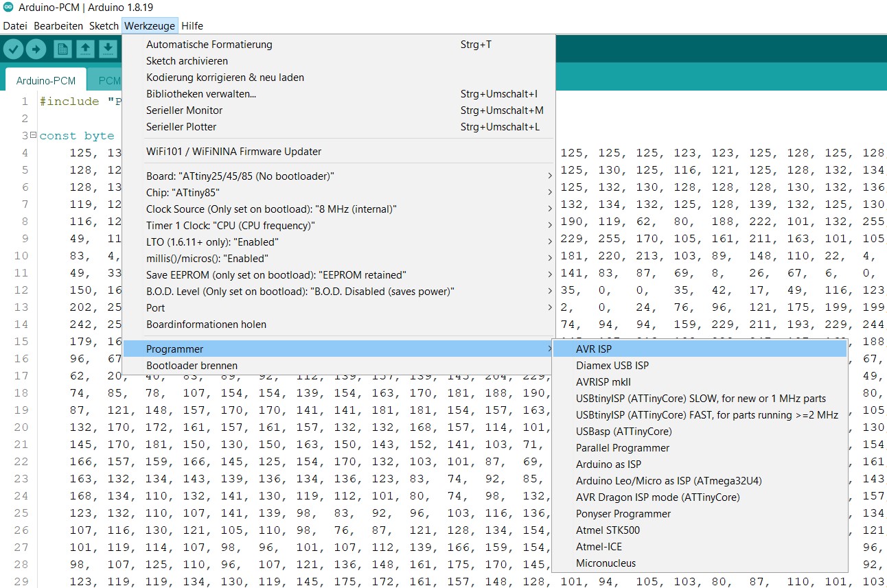Open the Bearbeiten menu
The height and width of the screenshot is (588, 887).
point(58,25)
